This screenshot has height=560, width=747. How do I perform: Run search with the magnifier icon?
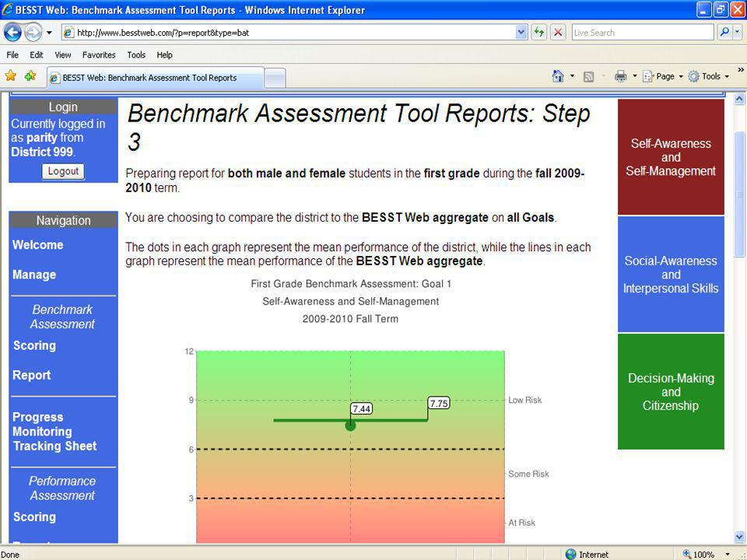click(724, 33)
